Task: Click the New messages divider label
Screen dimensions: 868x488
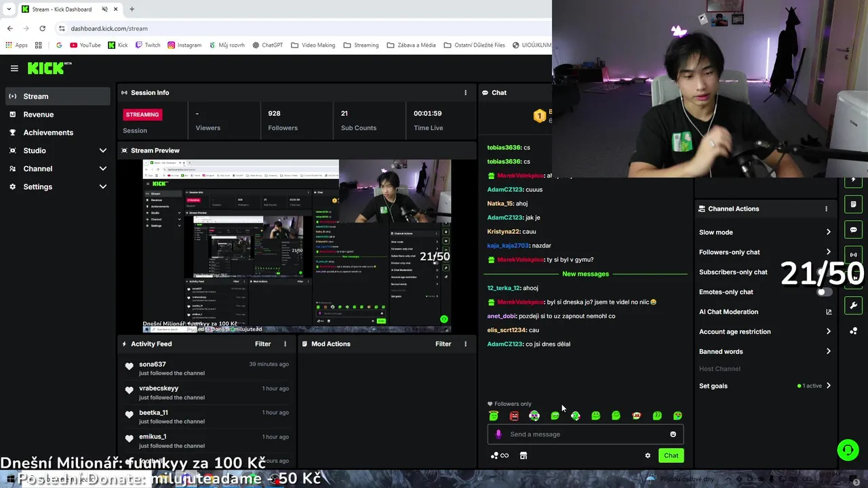Action: (x=585, y=274)
